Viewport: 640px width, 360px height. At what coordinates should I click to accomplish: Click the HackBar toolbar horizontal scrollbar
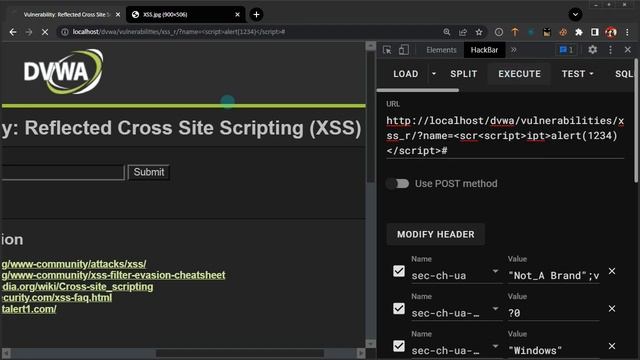(x=418, y=90)
